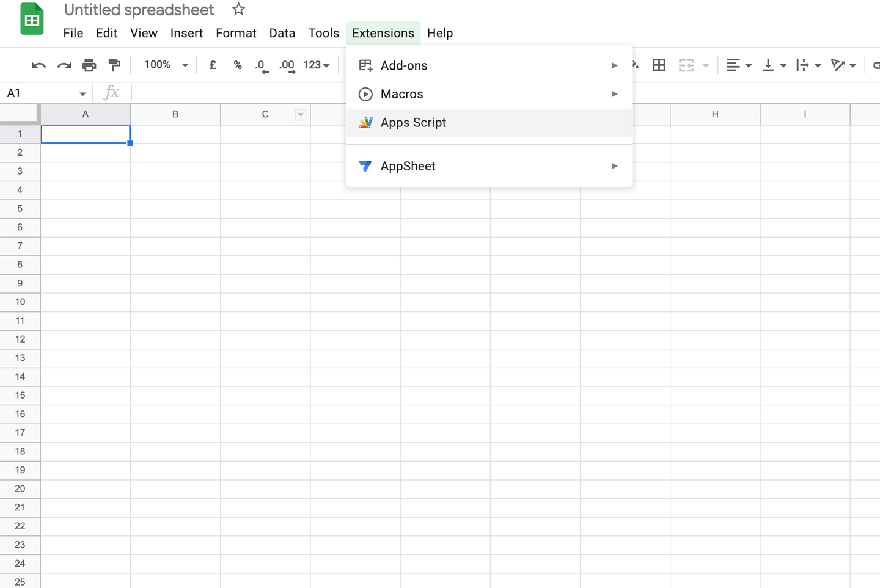880x588 pixels.
Task: Click the Google Sheets home icon
Action: (31, 19)
